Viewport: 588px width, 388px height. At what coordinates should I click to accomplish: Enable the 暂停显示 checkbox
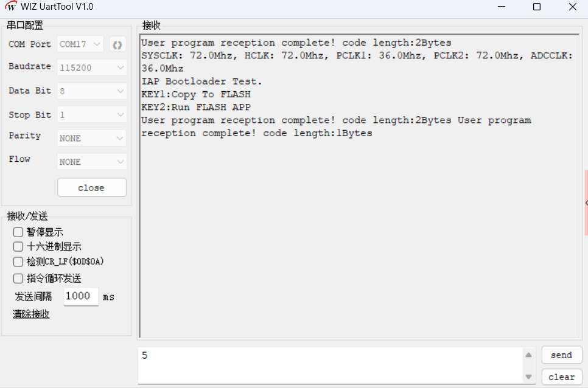tap(18, 232)
